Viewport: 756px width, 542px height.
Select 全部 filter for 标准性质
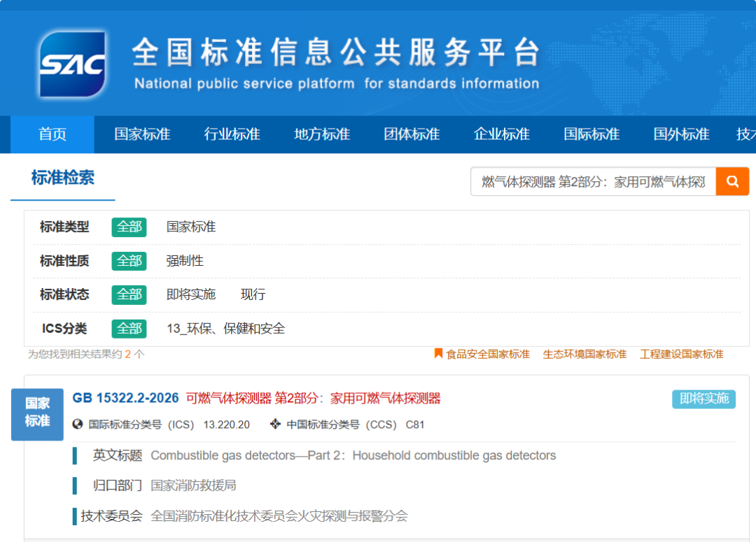[129, 261]
